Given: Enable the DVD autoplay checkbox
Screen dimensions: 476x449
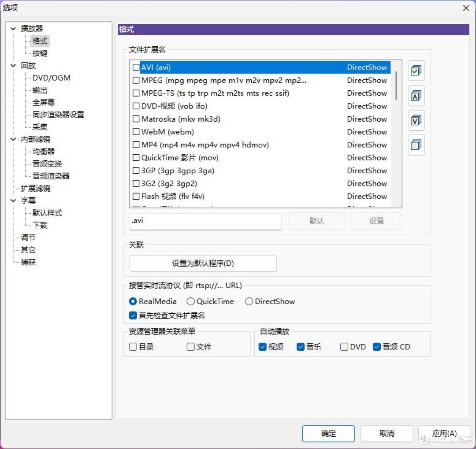Looking at the screenshot, I should (344, 347).
